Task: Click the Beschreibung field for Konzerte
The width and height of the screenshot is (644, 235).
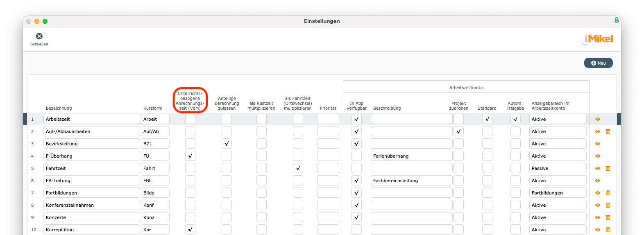Action: click(412, 217)
